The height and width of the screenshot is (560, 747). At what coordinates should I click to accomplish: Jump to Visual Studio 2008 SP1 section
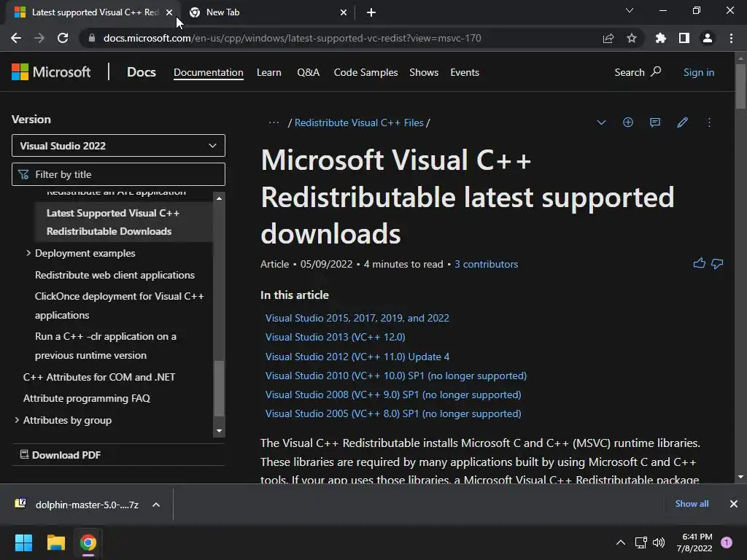pos(393,394)
